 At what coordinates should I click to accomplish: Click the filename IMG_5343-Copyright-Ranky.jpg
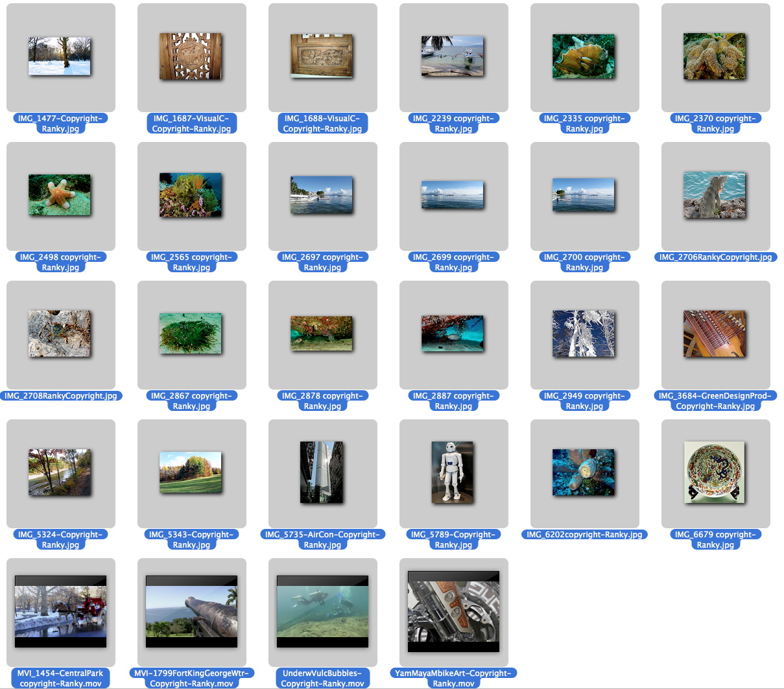[x=191, y=539]
